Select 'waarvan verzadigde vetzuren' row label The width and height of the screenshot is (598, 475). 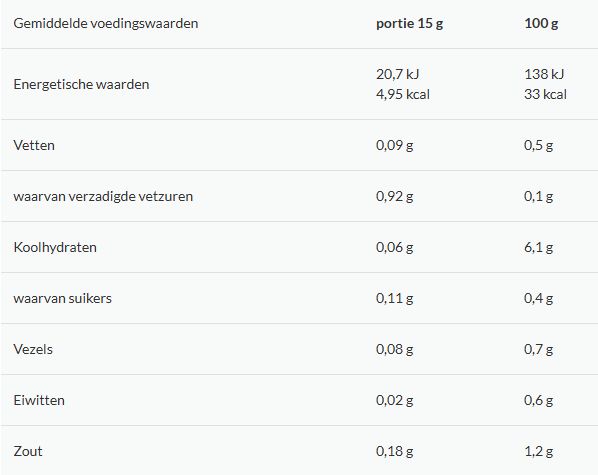[x=103, y=196]
